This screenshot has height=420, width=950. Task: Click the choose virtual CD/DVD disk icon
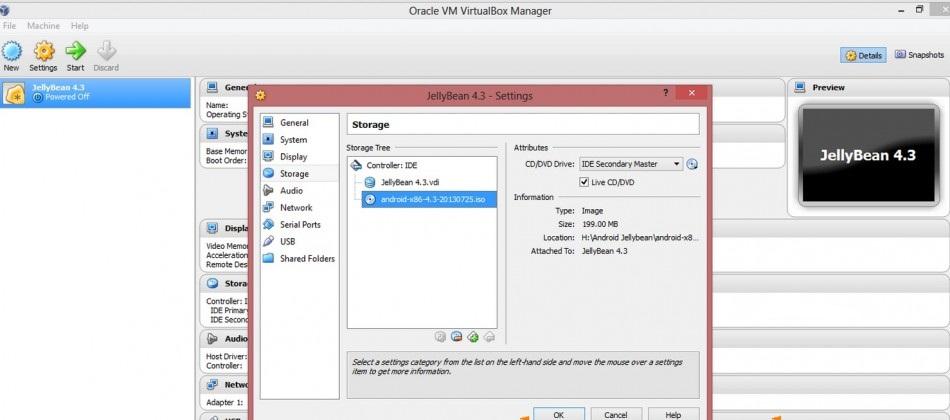692,164
